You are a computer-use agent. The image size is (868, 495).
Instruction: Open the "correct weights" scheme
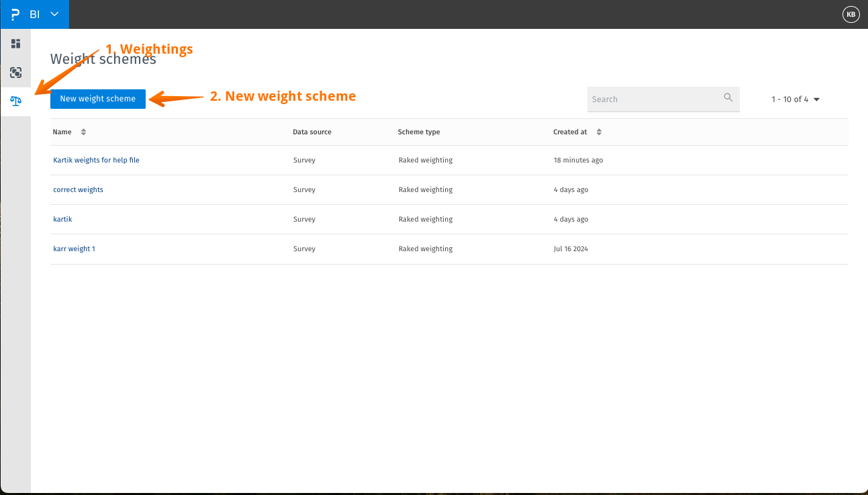[78, 189]
